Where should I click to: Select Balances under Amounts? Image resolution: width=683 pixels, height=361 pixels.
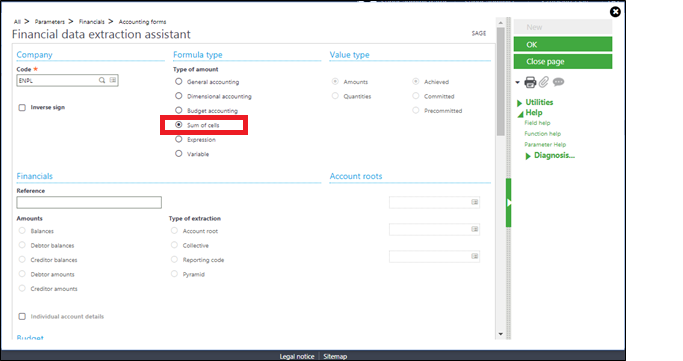tap(22, 231)
